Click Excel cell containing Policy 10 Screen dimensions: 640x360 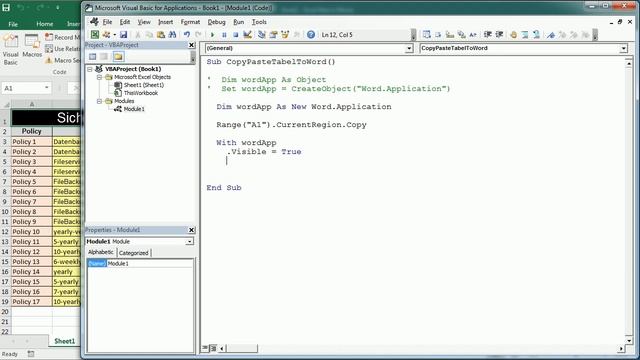click(x=31, y=232)
